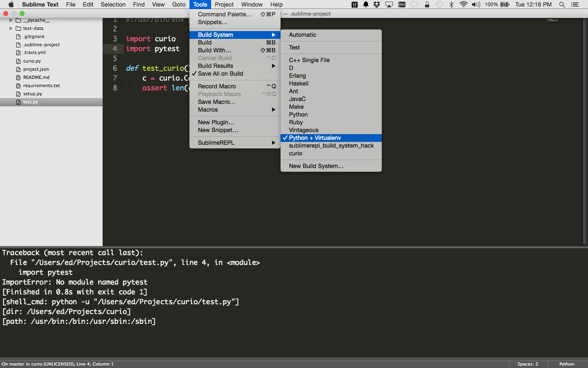Viewport: 588px width, 368px height.
Task: Open the Apple menu logo
Action: tap(11, 4)
